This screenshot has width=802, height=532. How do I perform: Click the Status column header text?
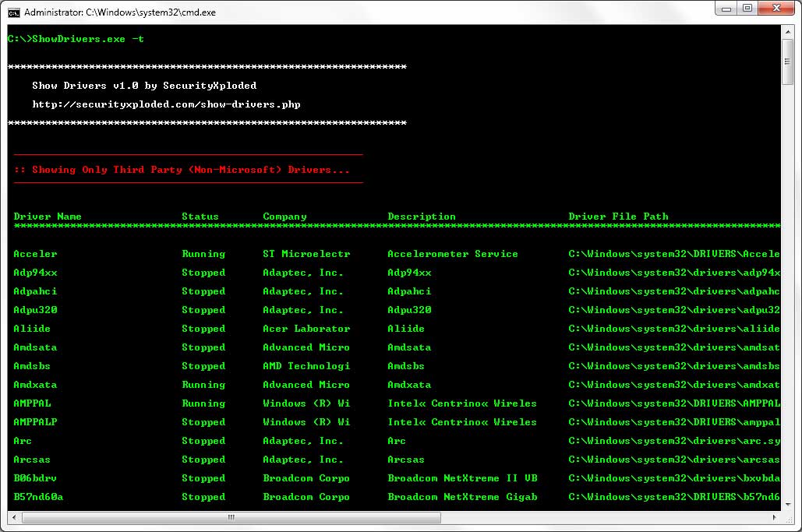(200, 217)
